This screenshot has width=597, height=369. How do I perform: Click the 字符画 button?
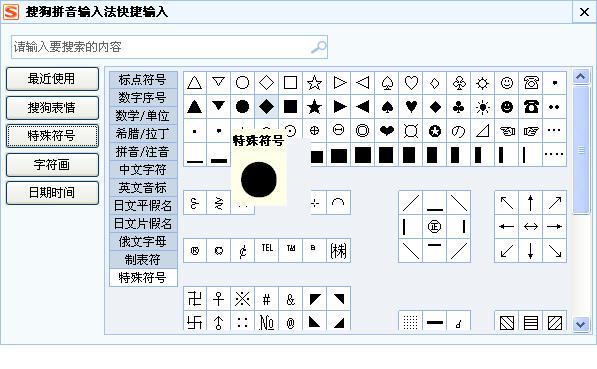(52, 165)
